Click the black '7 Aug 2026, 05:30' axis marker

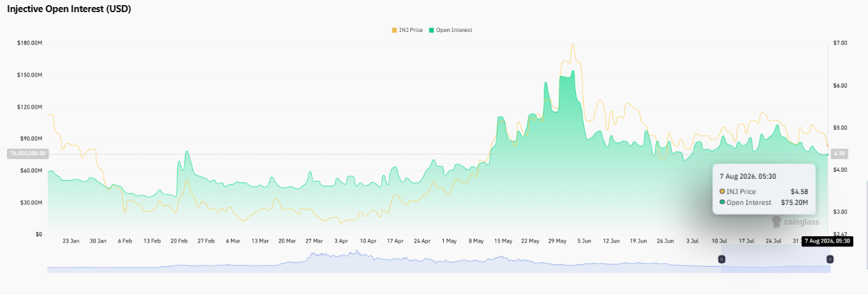827,241
